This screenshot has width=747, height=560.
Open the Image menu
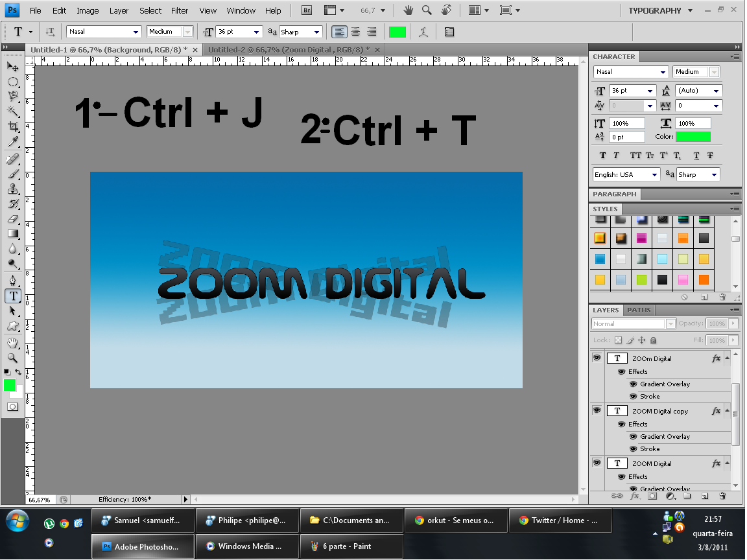pos(88,10)
